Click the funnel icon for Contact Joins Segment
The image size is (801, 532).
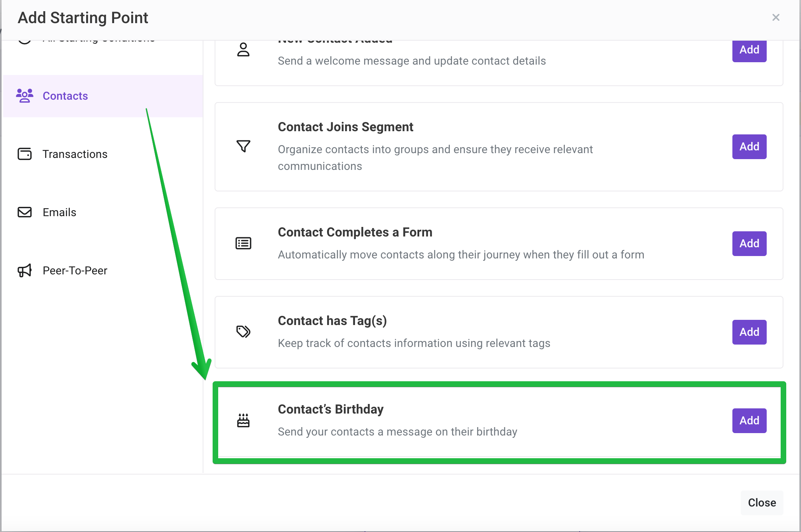(x=243, y=146)
